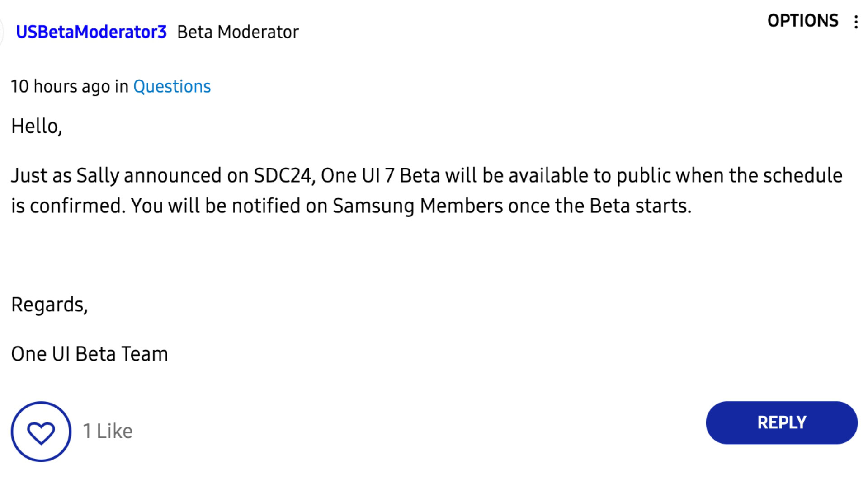Click the name Sally in the post

[98, 175]
